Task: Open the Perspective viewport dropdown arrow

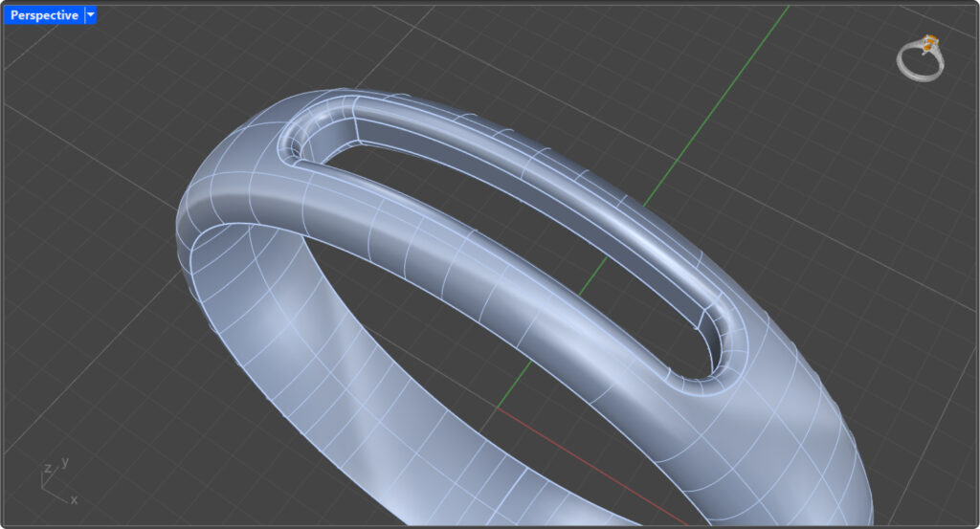Action: point(90,15)
